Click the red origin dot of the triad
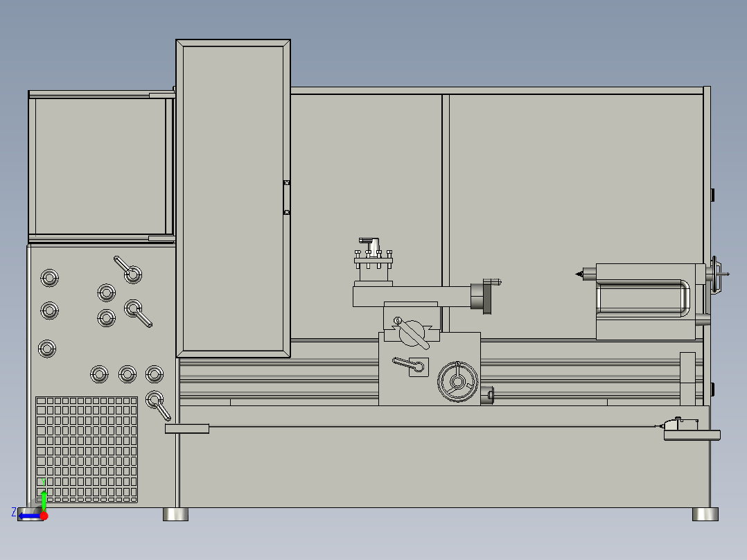Viewport: 747px width, 560px height. click(44, 516)
